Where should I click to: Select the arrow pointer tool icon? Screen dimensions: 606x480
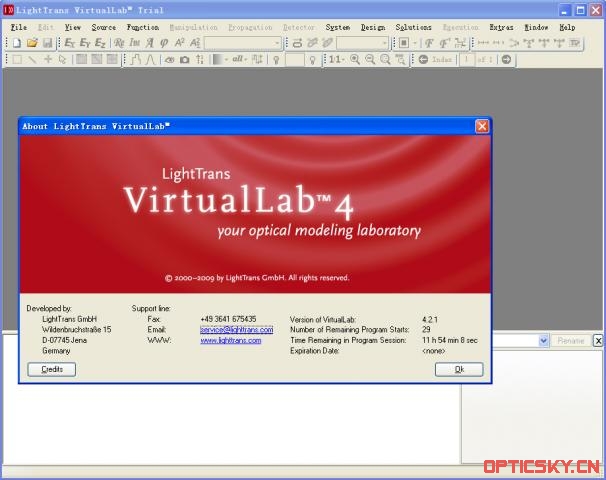pyautogui.click(x=63, y=60)
